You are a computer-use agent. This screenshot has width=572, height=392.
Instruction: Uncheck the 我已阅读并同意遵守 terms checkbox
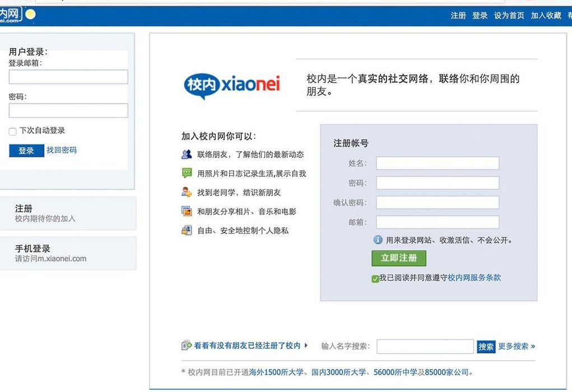375,278
